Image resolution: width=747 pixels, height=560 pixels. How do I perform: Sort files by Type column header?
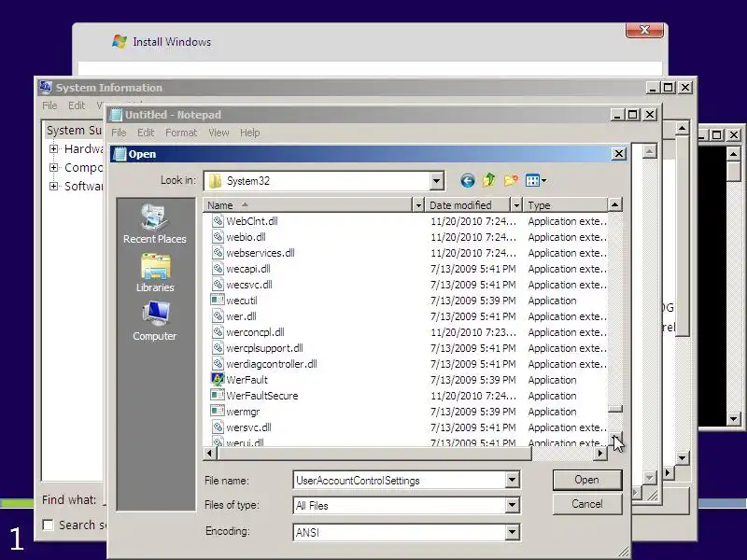coord(565,205)
